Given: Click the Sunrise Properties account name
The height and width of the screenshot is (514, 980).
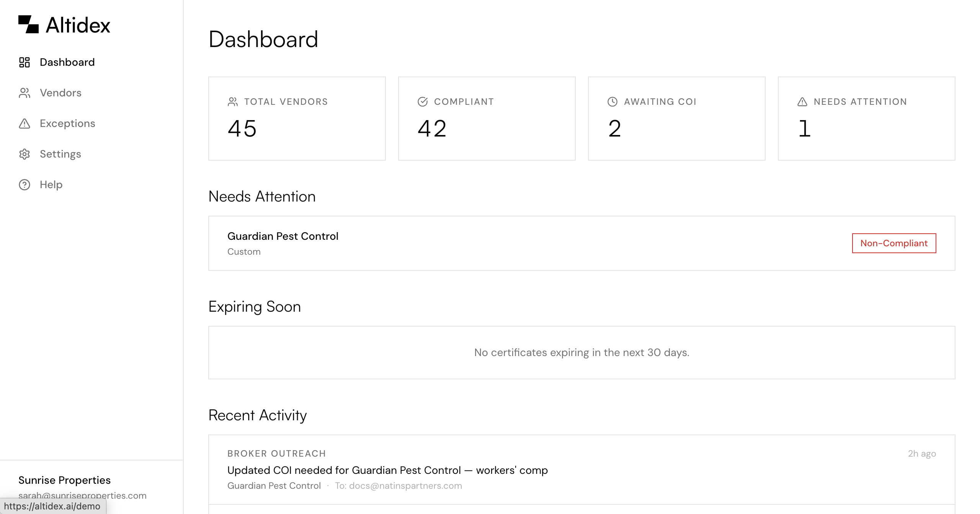Looking at the screenshot, I should [x=64, y=480].
